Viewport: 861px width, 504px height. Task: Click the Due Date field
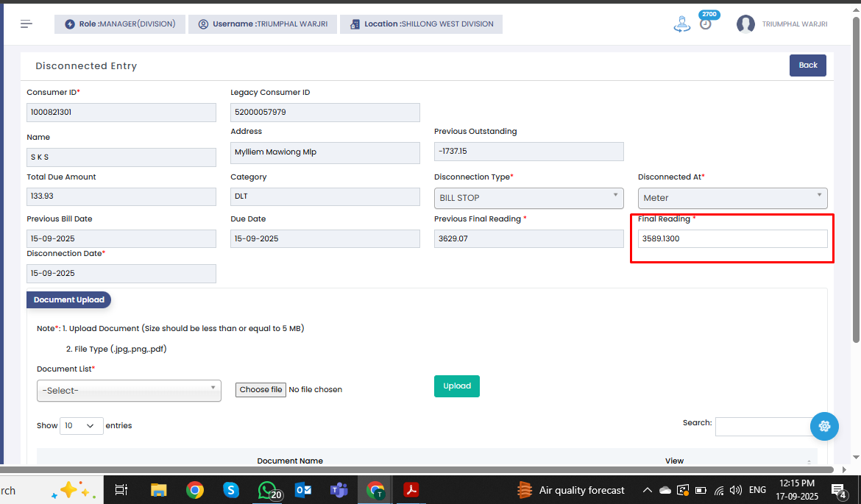click(325, 239)
